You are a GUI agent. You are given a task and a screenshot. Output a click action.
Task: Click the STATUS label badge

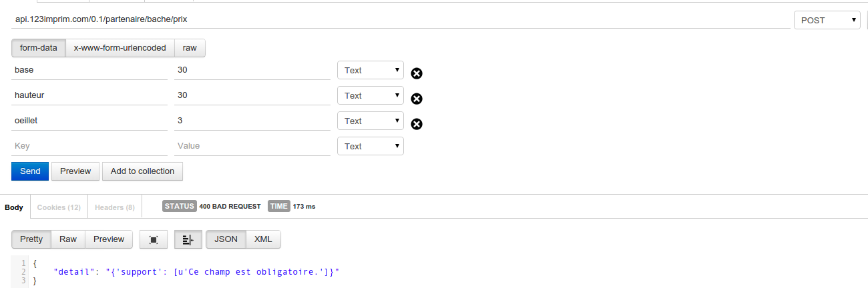pos(179,207)
